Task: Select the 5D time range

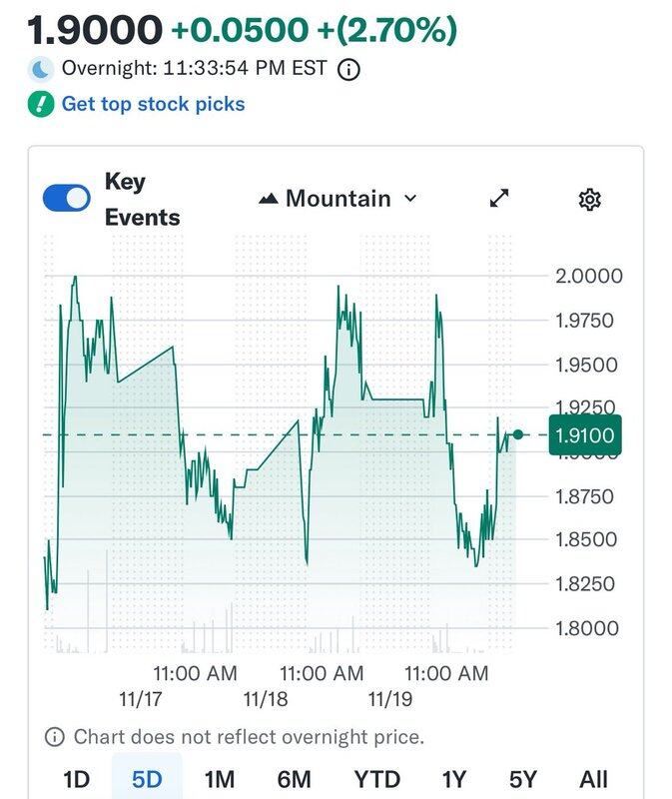Action: (x=146, y=779)
